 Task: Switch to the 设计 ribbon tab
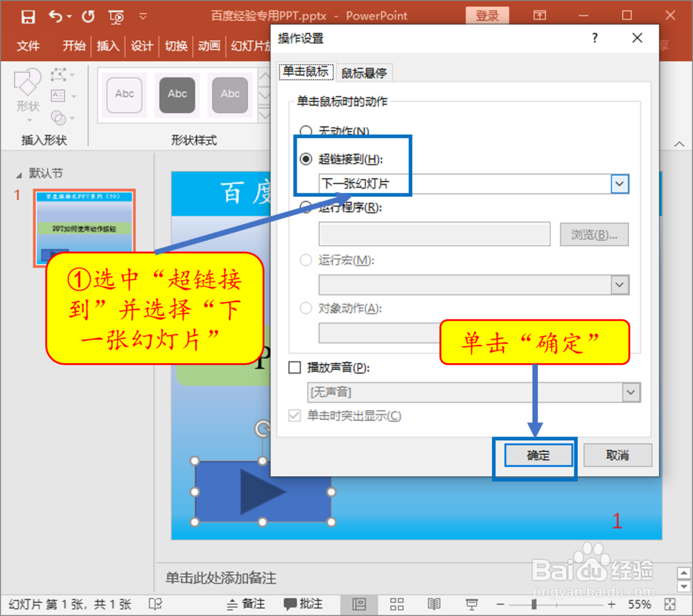142,46
